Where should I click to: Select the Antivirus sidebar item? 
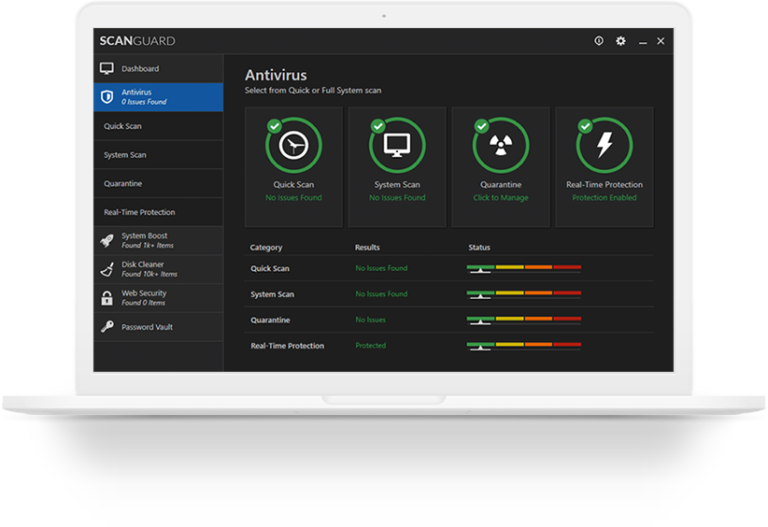click(x=158, y=97)
